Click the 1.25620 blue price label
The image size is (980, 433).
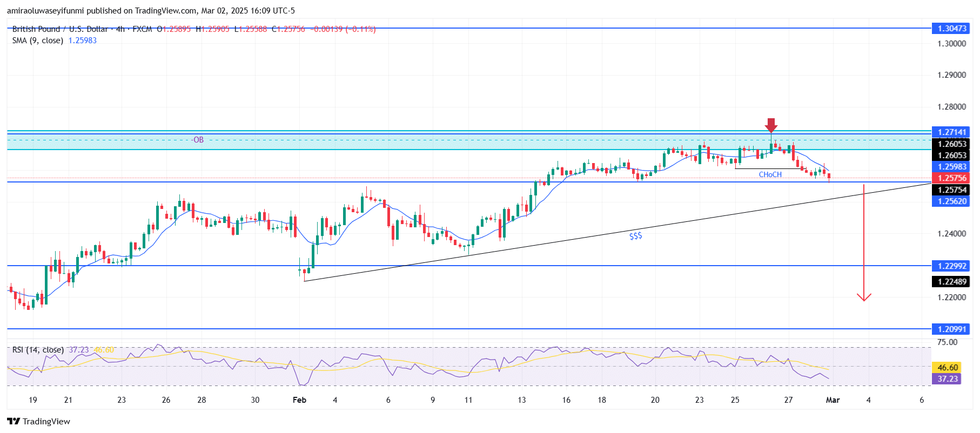(951, 201)
